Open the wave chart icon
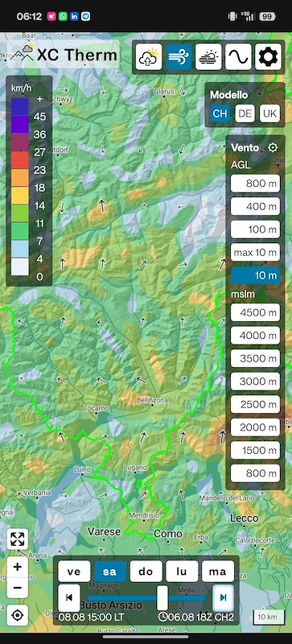The image size is (292, 644). coord(238,57)
